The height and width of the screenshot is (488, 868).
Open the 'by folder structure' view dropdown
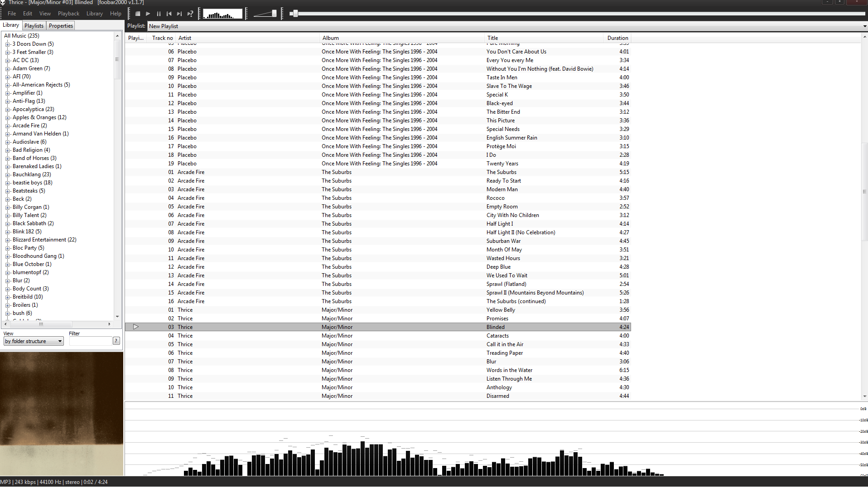tap(34, 341)
